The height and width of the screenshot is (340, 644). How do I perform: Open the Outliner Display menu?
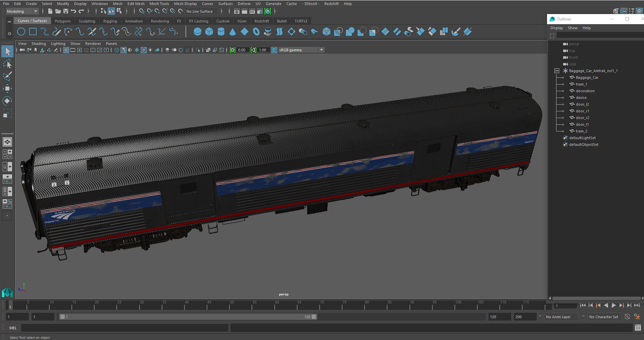556,28
